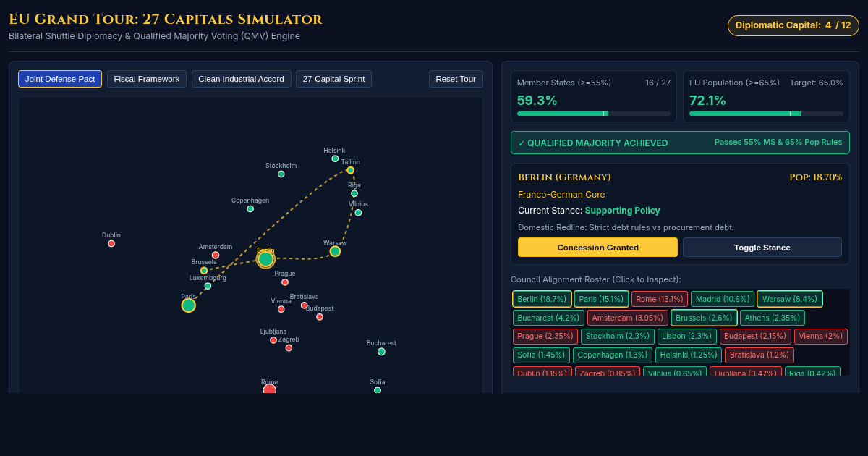Inspect Bucharest (4.2%) in roster

(548, 318)
